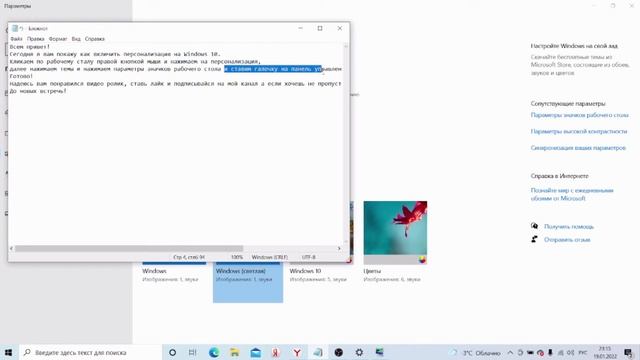Open the notification center icon
The height and width of the screenshot is (360, 640).
point(628,353)
